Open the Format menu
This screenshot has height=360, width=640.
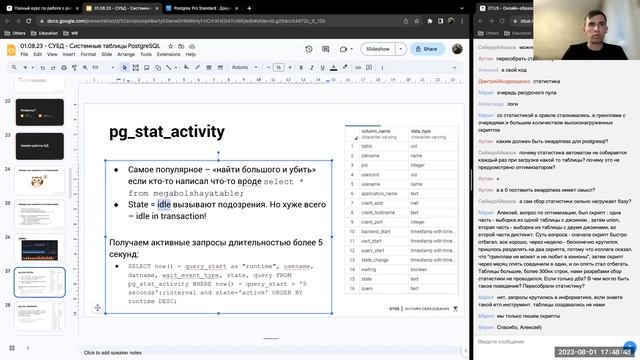tap(88, 54)
